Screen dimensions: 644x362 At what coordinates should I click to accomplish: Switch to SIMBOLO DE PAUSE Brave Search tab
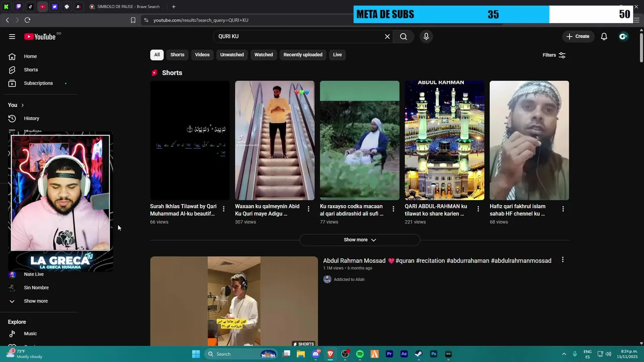126,7
